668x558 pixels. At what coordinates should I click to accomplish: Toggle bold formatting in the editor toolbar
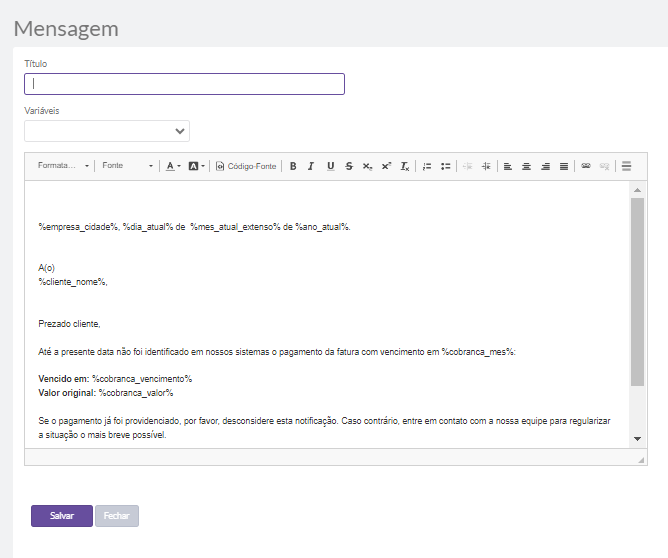(293, 166)
